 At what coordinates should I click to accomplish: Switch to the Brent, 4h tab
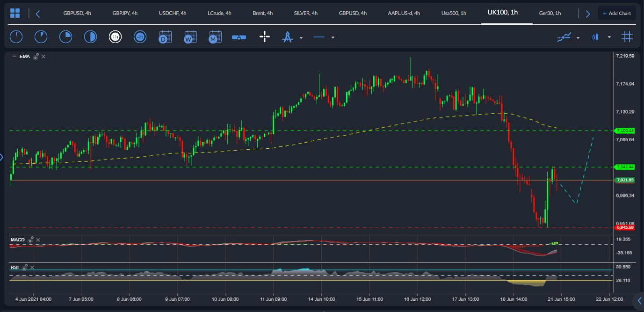tap(262, 13)
